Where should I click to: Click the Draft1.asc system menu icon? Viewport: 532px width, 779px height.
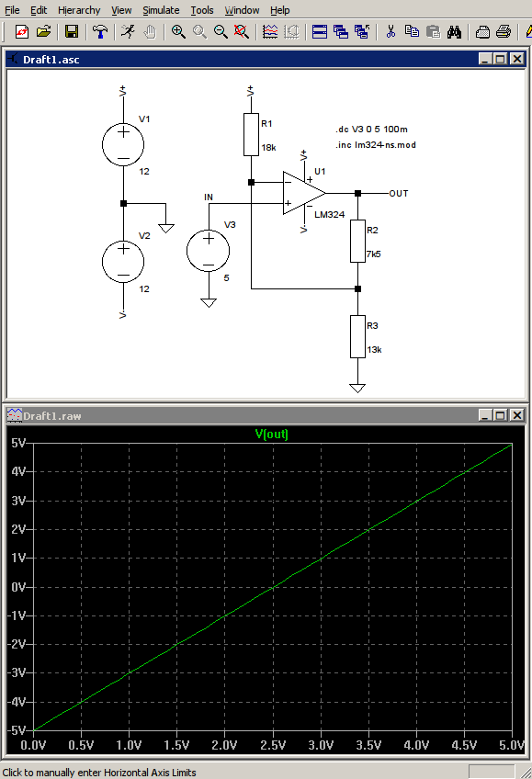point(14,59)
